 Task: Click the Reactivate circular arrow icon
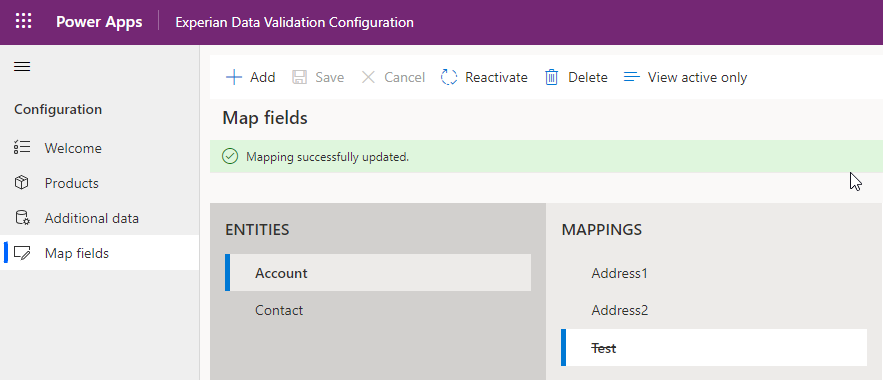pos(449,77)
